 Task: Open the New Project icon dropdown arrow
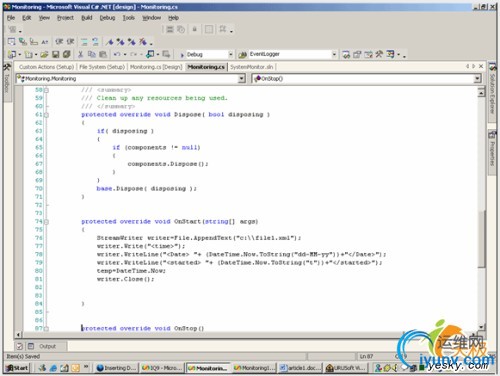coord(19,55)
